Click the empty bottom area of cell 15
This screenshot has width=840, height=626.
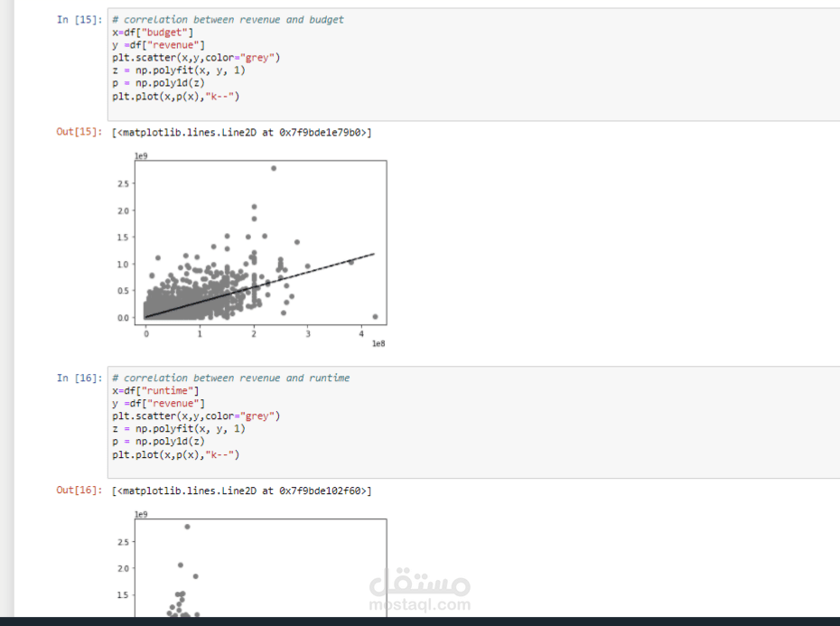pyautogui.click(x=452, y=111)
